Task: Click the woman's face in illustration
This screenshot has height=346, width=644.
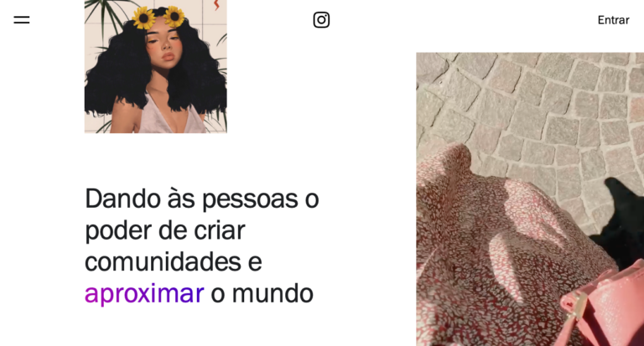Action: point(164,46)
